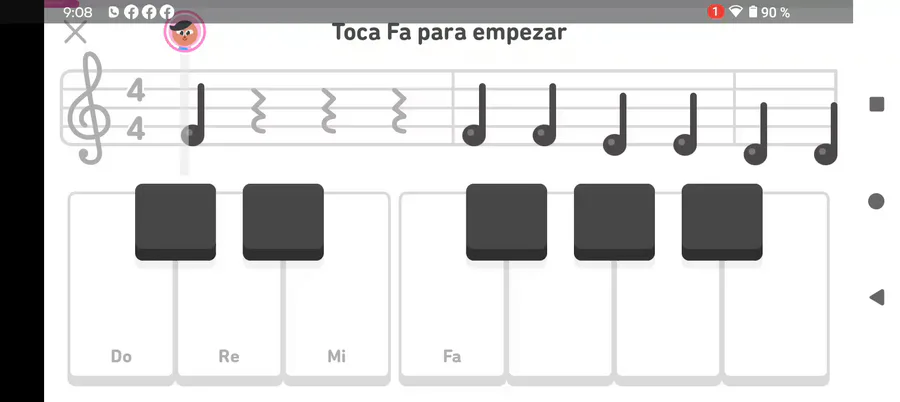Viewport: 900px width, 402px height.
Task: Tap the middle black key of the three
Action: click(614, 222)
